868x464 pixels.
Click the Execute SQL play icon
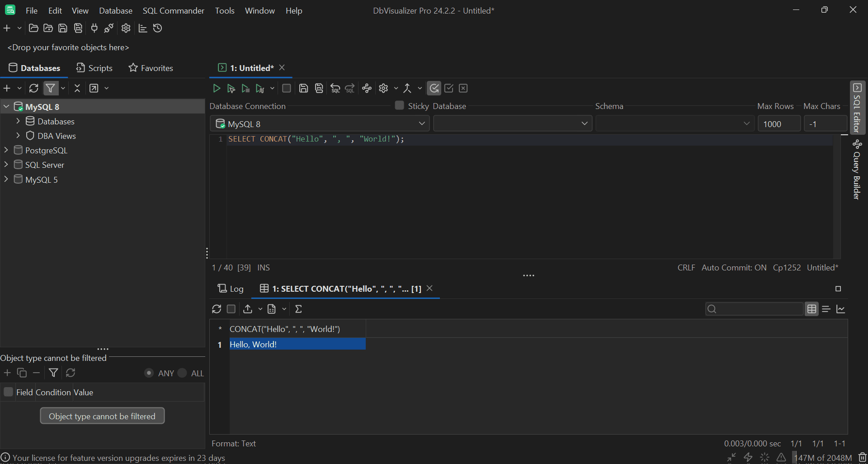217,89
